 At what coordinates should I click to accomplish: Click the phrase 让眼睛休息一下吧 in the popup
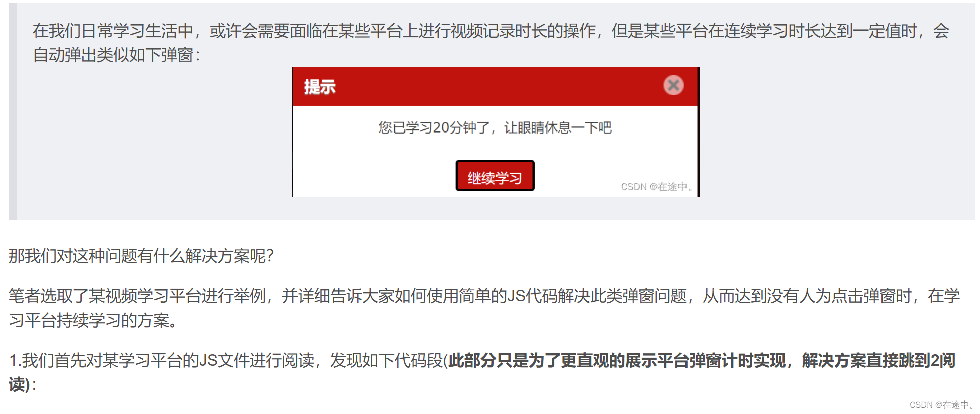point(558,128)
